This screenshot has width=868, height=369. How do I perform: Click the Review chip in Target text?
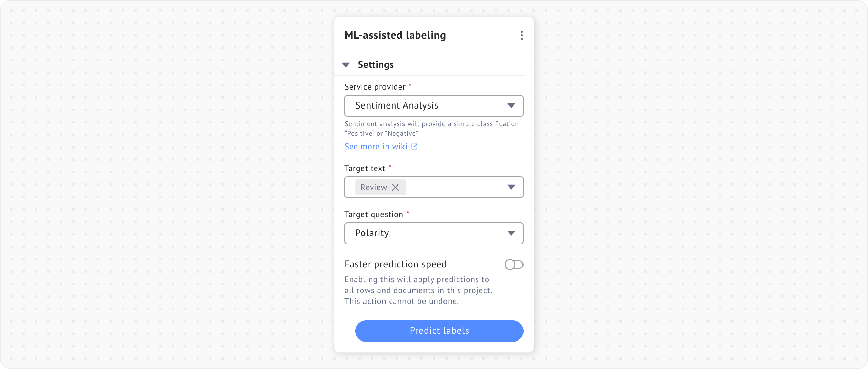point(374,187)
